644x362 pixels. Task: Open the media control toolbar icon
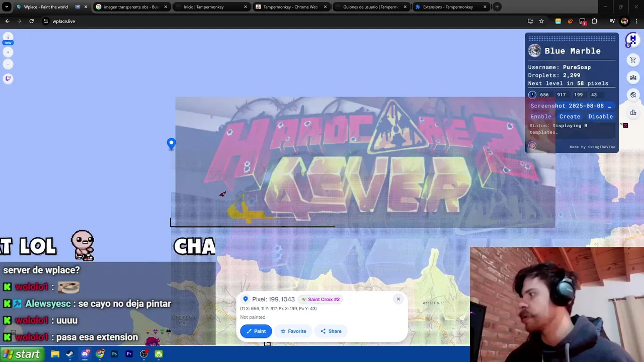(x=612, y=21)
